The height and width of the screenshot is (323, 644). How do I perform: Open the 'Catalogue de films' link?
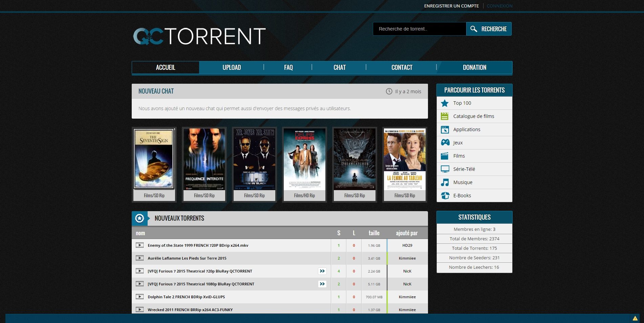pyautogui.click(x=474, y=116)
